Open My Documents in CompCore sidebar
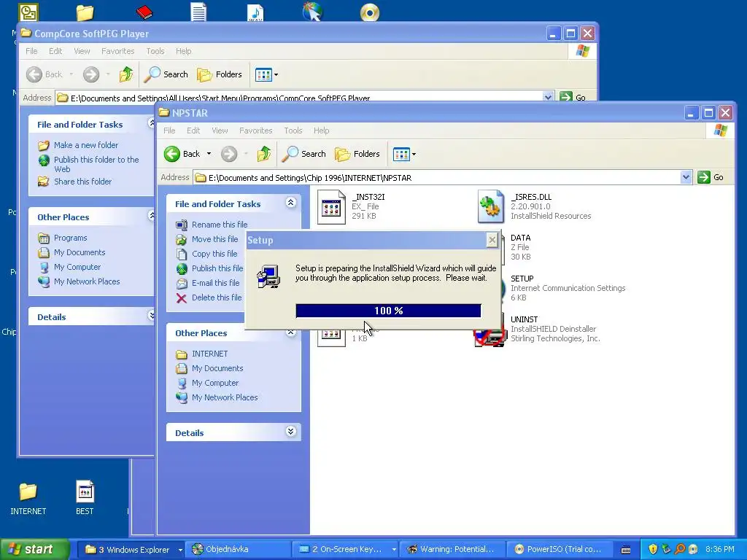The width and height of the screenshot is (747, 560). point(79,252)
